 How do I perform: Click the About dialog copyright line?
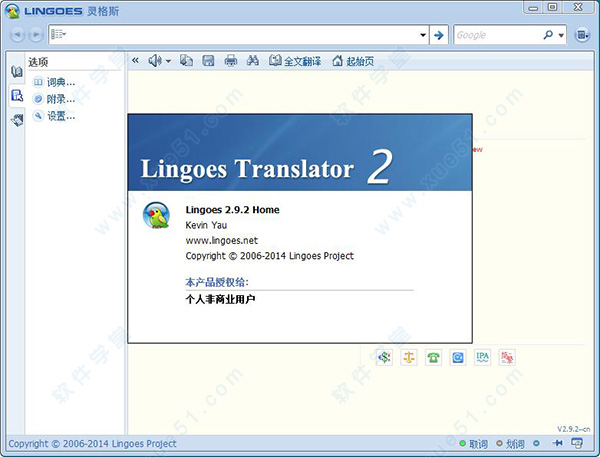(269, 256)
